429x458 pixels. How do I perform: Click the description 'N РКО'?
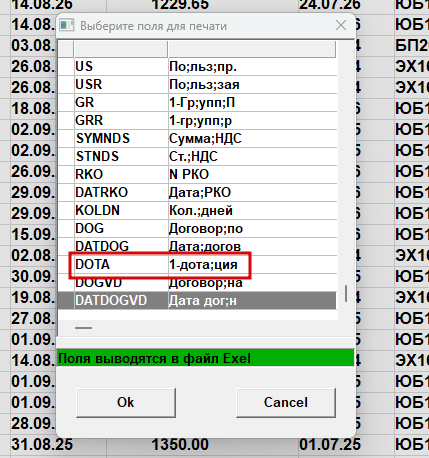189,175
